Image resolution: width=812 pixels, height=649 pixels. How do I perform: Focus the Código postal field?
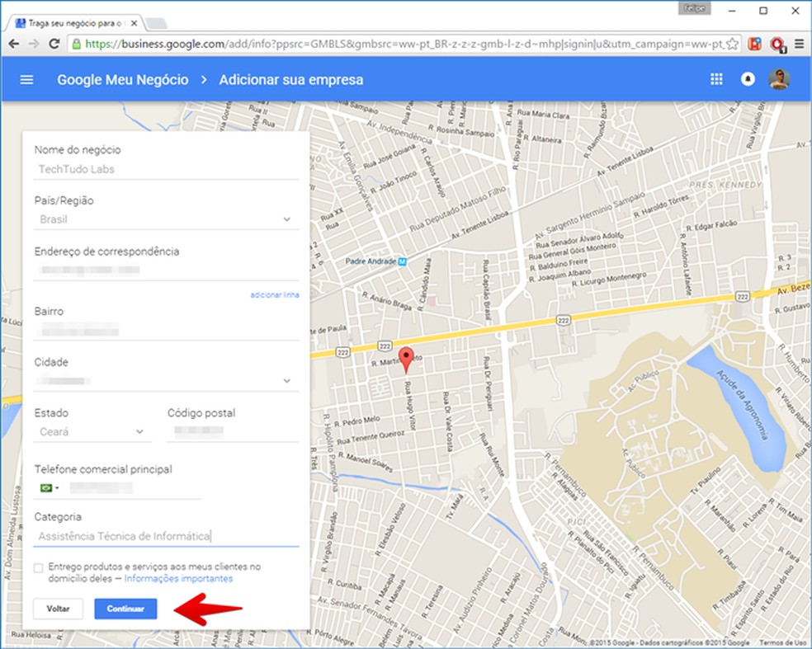tap(233, 431)
